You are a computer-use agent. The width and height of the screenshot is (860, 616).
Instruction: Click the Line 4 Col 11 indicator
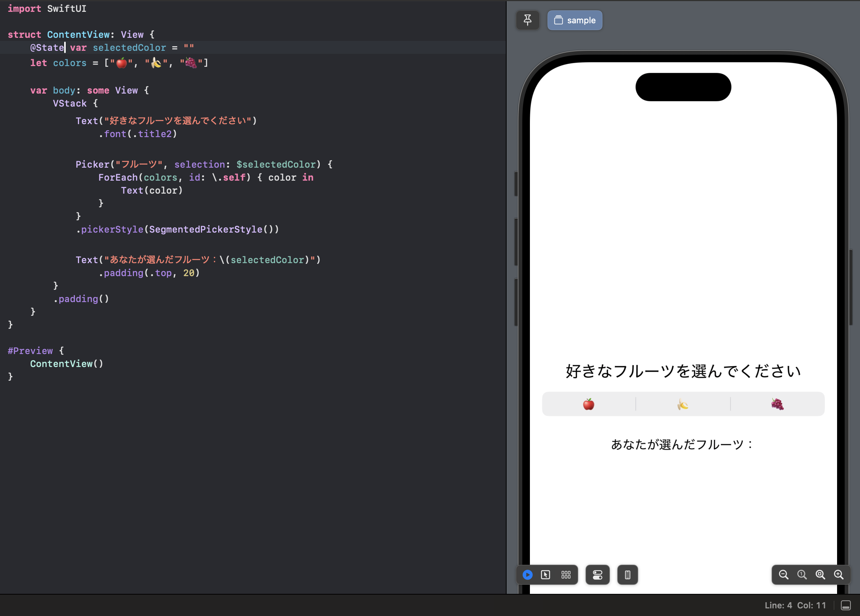[x=796, y=605]
